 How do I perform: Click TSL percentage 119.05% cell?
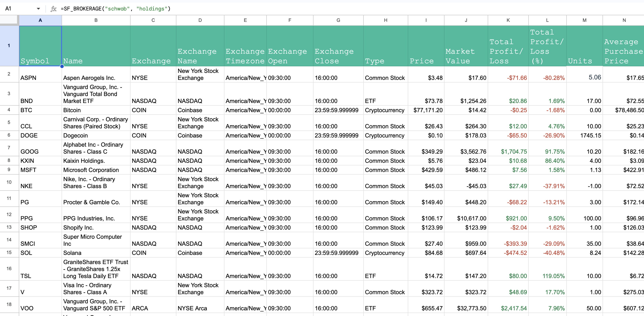point(547,269)
